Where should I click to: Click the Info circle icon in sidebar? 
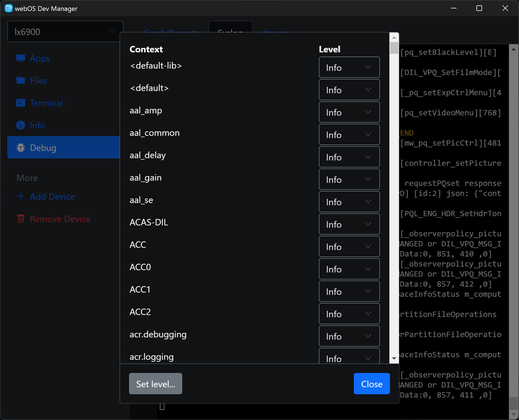[x=21, y=125]
